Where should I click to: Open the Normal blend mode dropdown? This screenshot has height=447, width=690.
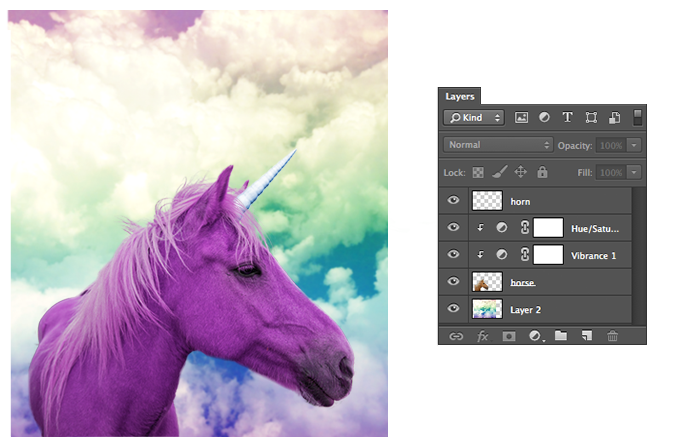pos(498,145)
